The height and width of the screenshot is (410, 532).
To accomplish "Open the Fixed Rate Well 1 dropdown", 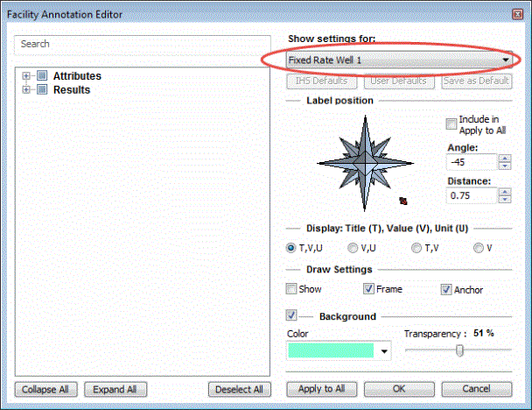I will 506,60.
